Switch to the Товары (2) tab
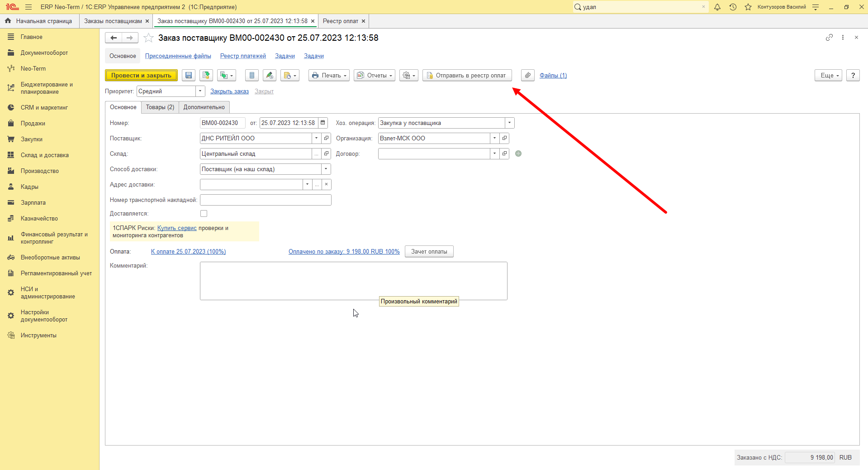Screen dimensions: 868x470 pos(160,107)
